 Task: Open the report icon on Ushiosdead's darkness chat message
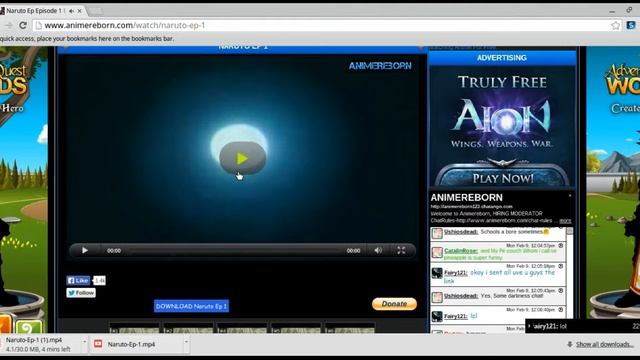click(561, 291)
